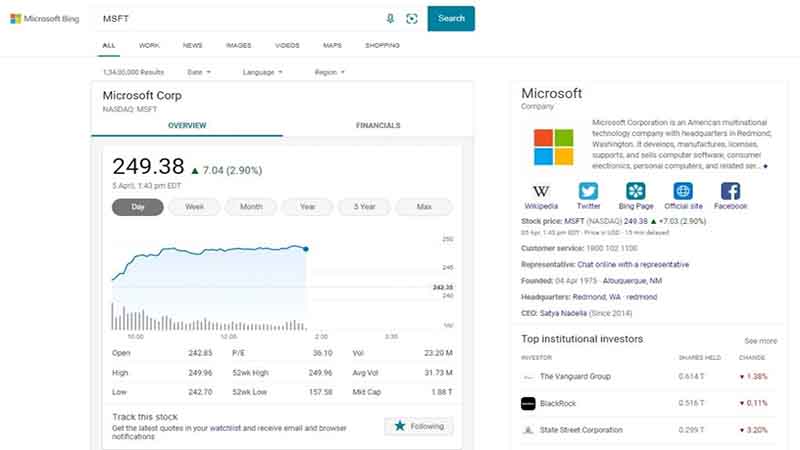Click the Microsoft Corp stock title
Viewport: 800px width, 450px height.
click(x=142, y=96)
